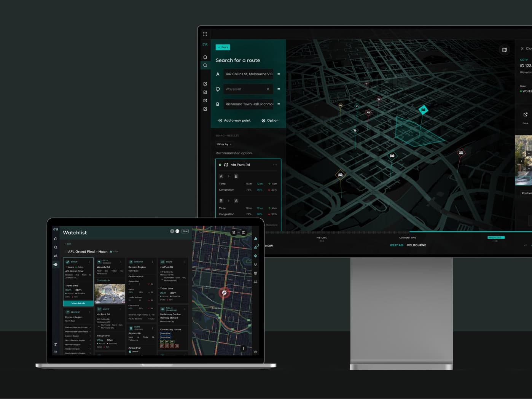Screen dimensions: 532x399
Task: Open the first external-link shortcut in monitor sidebar
Action: pos(205,84)
